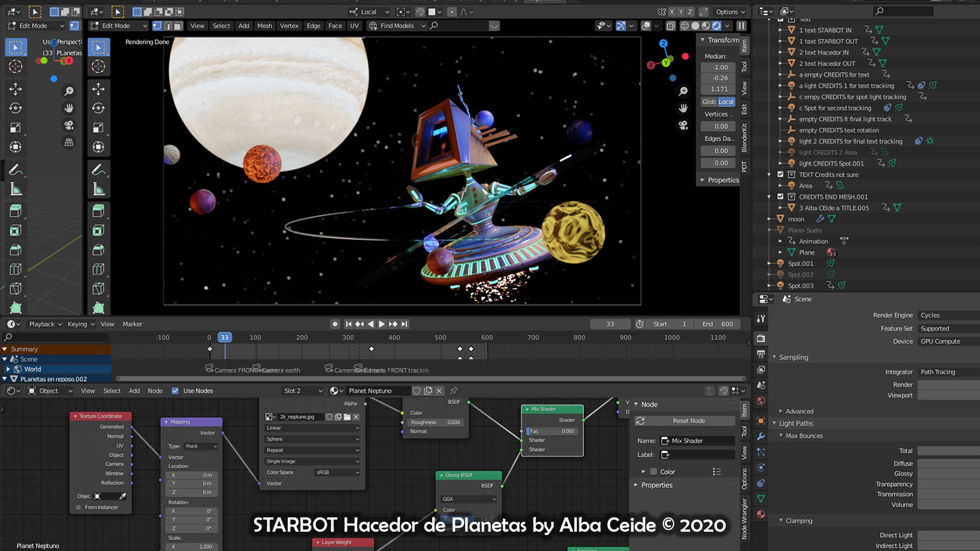980x551 pixels.
Task: Open the BlenderKit sidebar tab
Action: coord(744,138)
